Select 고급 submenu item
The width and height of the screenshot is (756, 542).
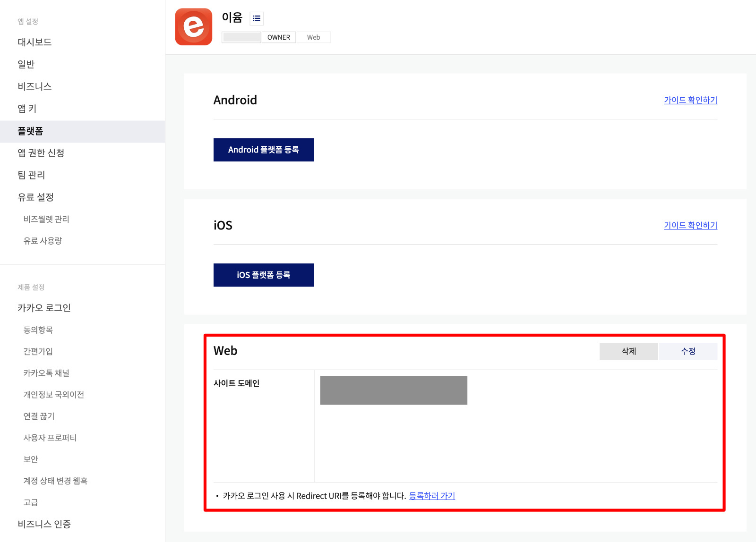pyautogui.click(x=31, y=503)
